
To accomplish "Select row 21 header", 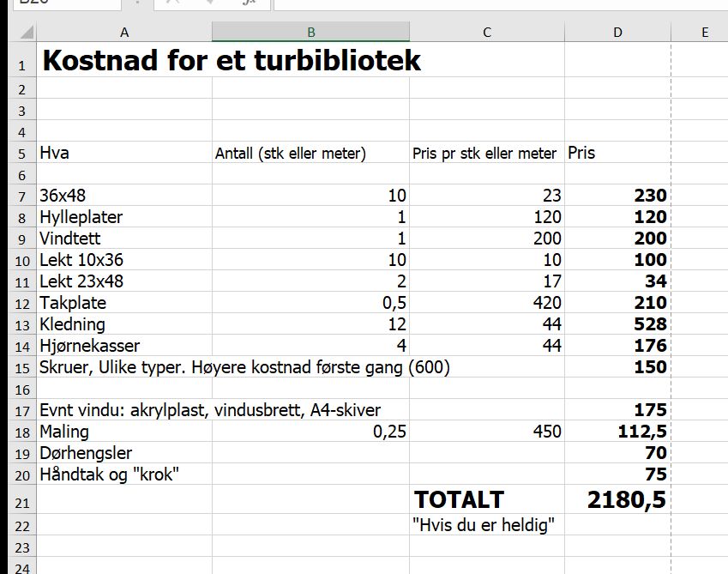I will [21, 499].
